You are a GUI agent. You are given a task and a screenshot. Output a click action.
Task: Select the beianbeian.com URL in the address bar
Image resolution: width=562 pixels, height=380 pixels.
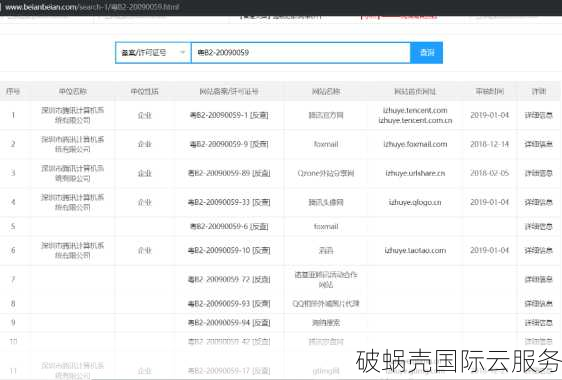pos(92,7)
